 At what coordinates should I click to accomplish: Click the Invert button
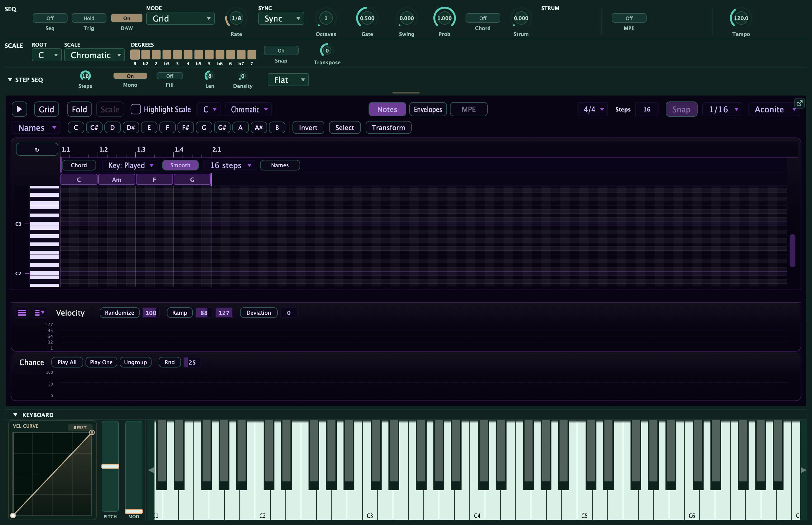click(308, 127)
